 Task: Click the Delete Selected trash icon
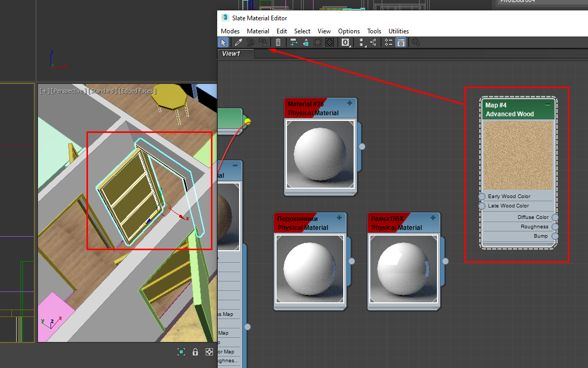pos(278,42)
